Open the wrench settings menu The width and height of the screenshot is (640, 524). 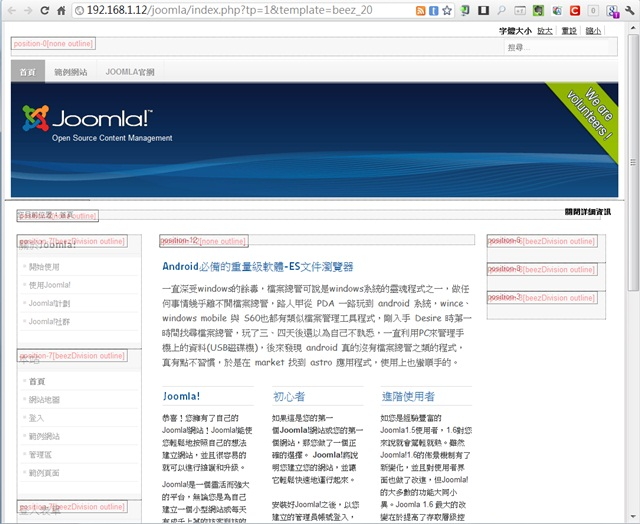click(629, 11)
